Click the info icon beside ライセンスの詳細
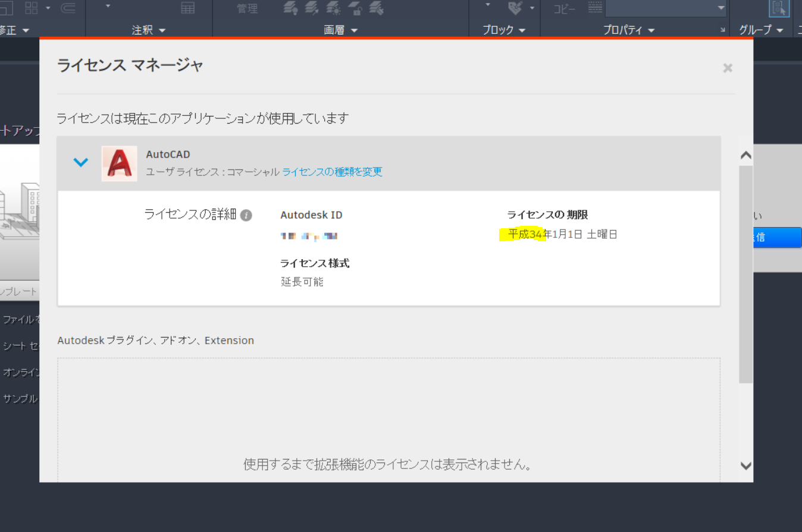This screenshot has height=532, width=802. tap(246, 215)
